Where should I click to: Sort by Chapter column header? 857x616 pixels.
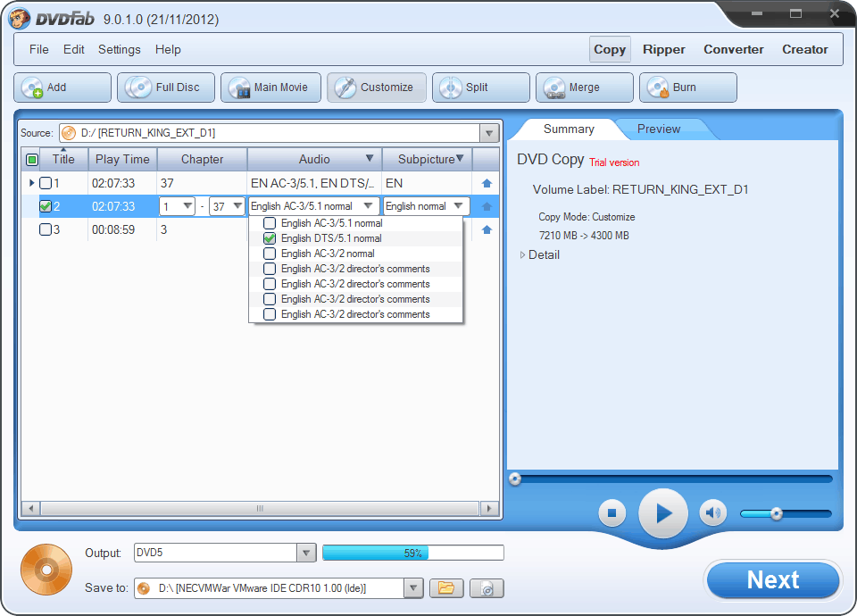[x=203, y=160]
